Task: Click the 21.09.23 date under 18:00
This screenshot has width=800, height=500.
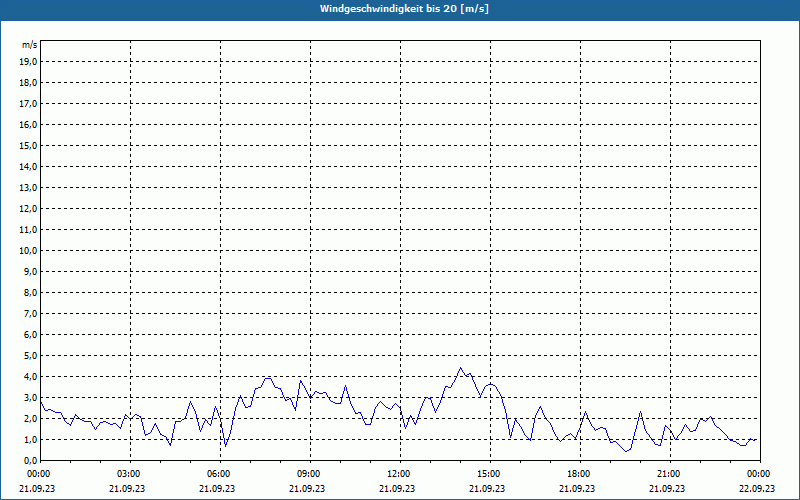Action: pos(577,489)
